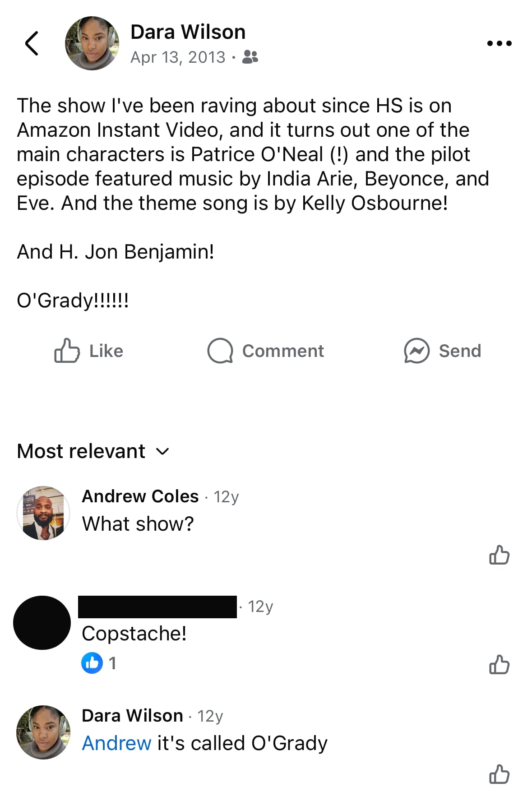532x806 pixels.
Task: Click Dara Wilson's name in post header
Action: 188,32
